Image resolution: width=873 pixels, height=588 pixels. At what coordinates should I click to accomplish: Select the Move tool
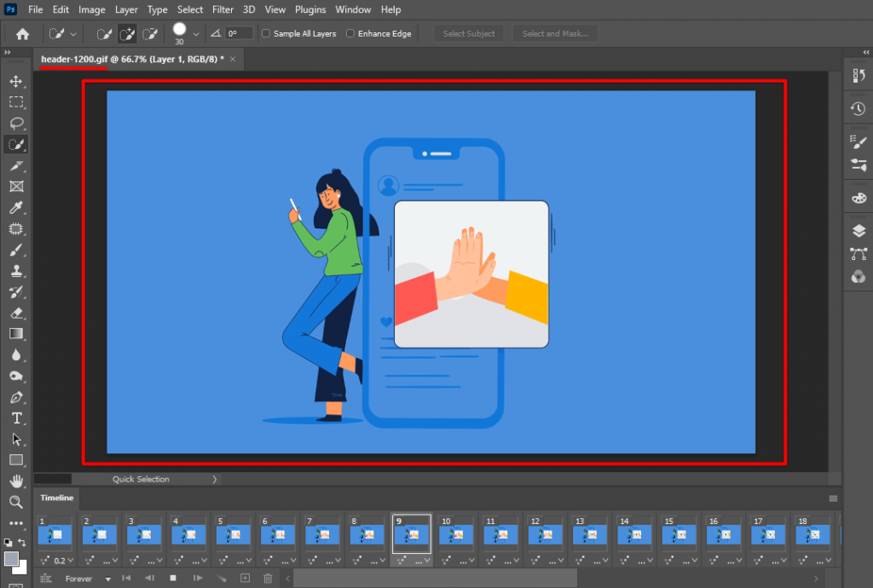tap(15, 81)
